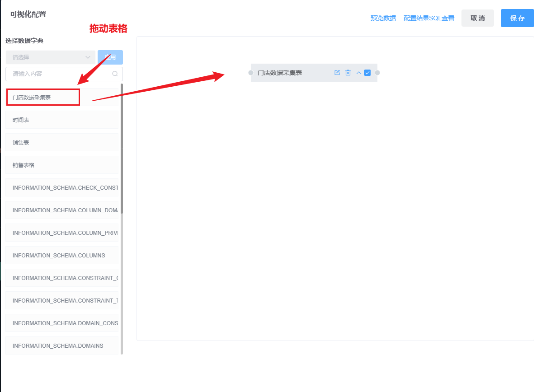Select 时间表 in the table list
The height and width of the screenshot is (392, 541).
(x=62, y=120)
